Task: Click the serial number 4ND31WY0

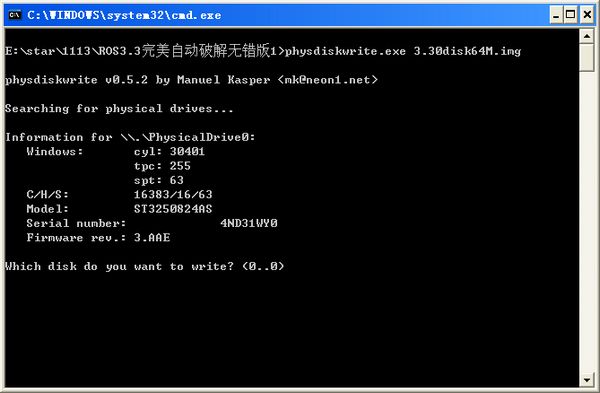Action: click(249, 223)
